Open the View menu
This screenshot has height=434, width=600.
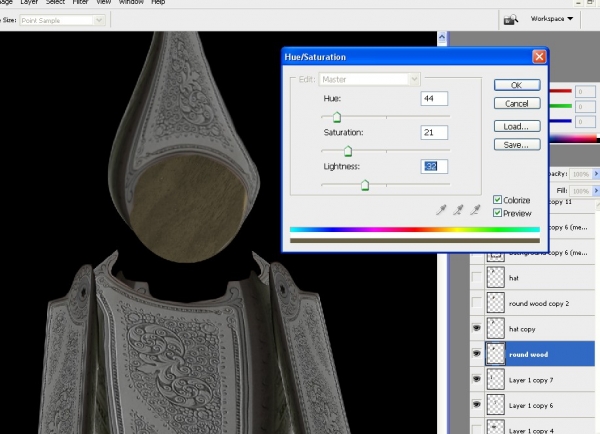pyautogui.click(x=103, y=2)
